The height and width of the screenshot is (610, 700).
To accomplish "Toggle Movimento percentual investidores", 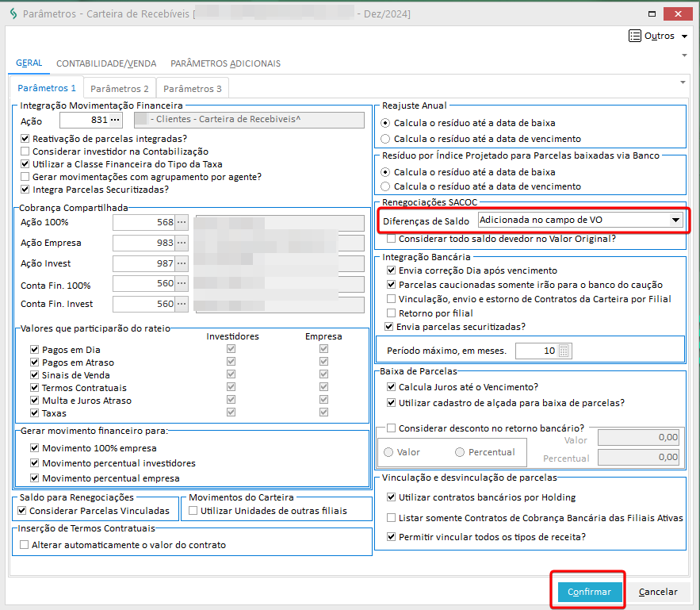I will click(x=34, y=462).
